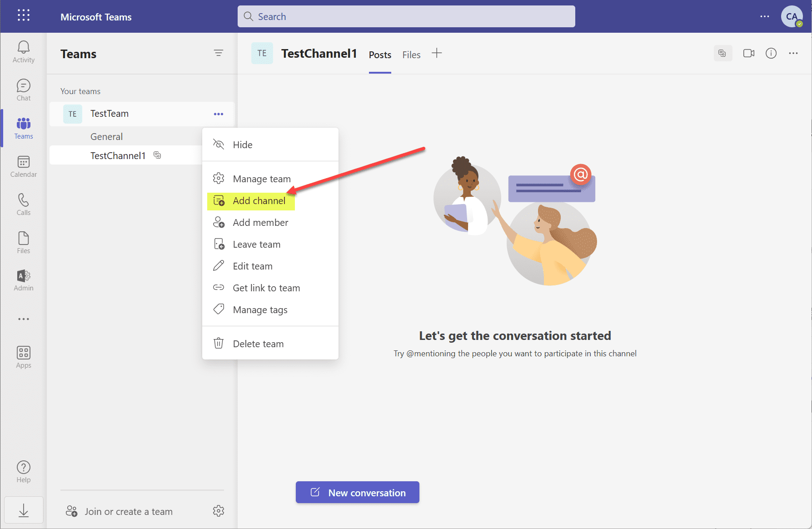Click the shared channel icon beside TestChannel1 in list

pos(157,155)
